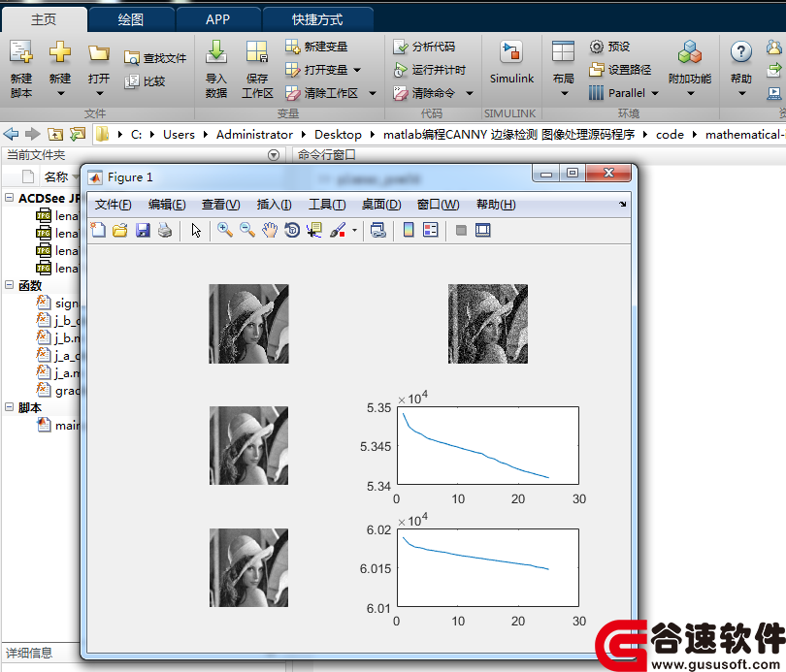Click 分析代码 (Analyze Code) in the ribbon
786x672 pixels.
pyautogui.click(x=425, y=47)
